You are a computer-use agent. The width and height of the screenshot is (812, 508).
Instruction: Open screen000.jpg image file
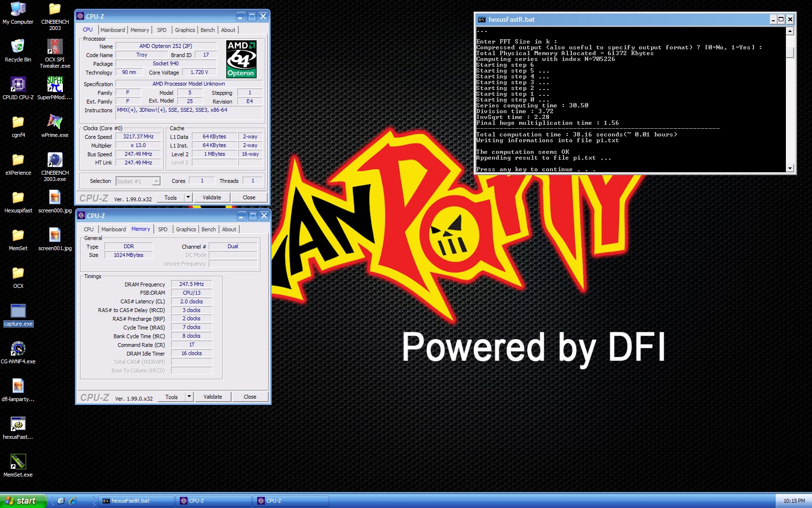coord(55,202)
